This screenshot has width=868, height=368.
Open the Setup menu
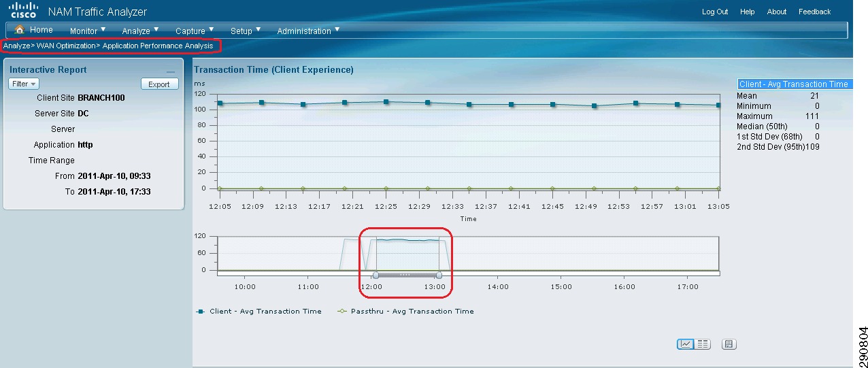pyautogui.click(x=246, y=31)
